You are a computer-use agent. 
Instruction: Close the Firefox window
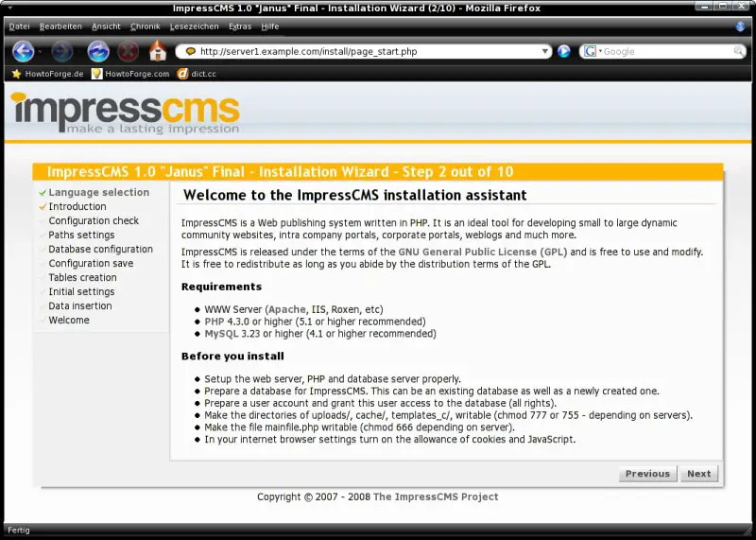coord(742,7)
